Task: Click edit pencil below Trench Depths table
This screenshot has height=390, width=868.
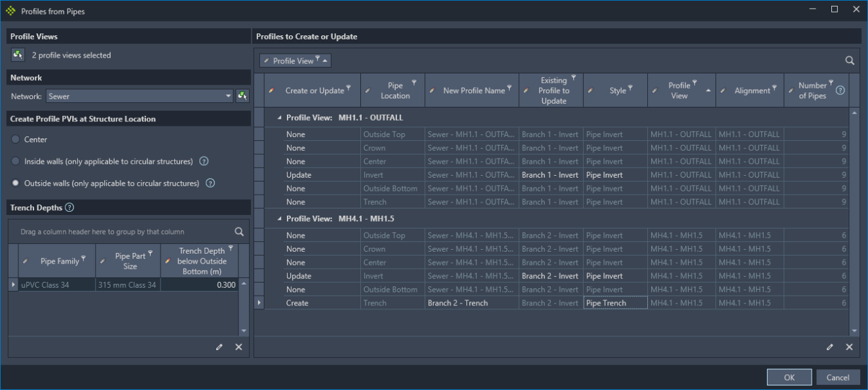Action: (x=219, y=347)
